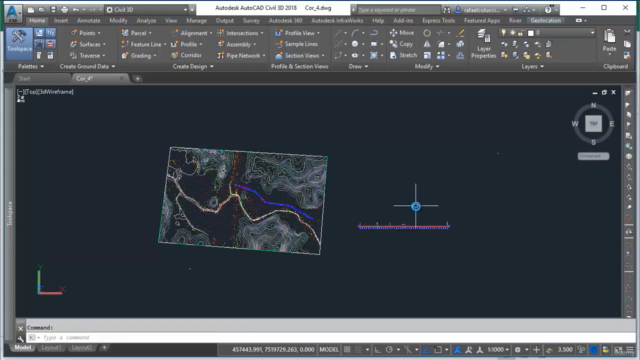Switch to the Survey ribbon tab
Image resolution: width=640 pixels, height=360 pixels.
[x=251, y=20]
